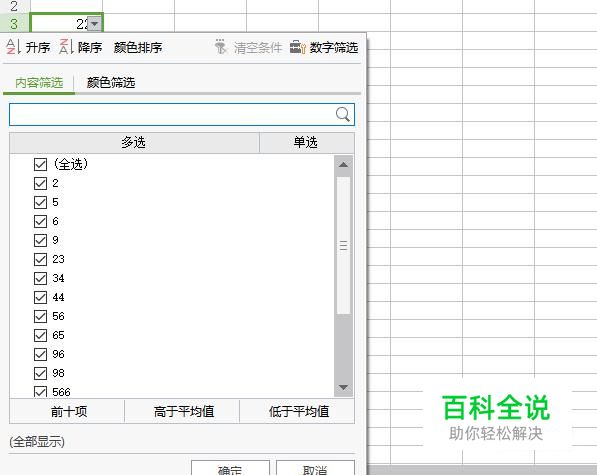Image resolution: width=597 pixels, height=475 pixels.
Task: Uncheck the value 34 checkbox
Action: coord(40,279)
